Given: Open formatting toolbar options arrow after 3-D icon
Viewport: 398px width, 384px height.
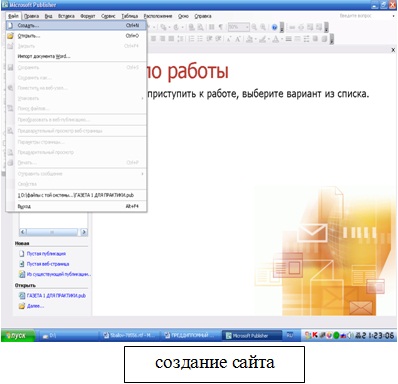Looking at the screenshot, I should (x=331, y=39).
